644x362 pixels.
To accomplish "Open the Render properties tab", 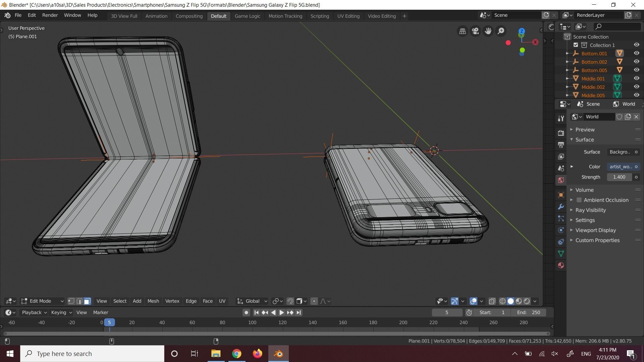I will (561, 133).
